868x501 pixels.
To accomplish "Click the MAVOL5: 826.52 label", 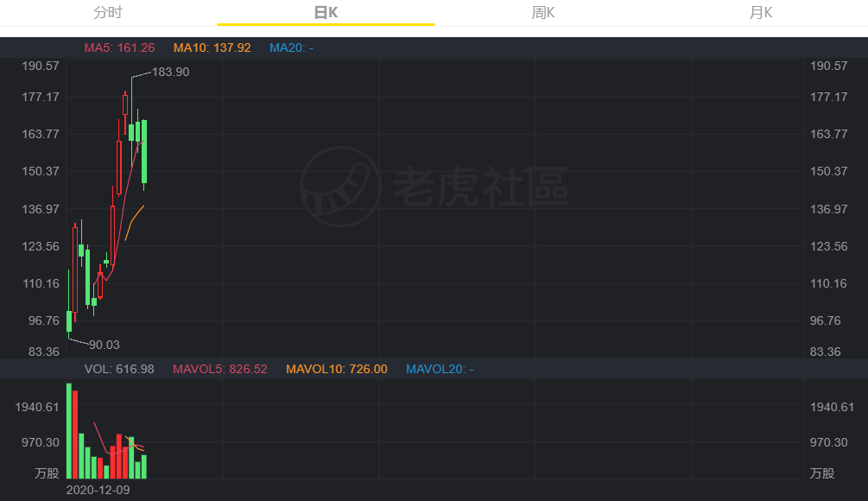I will pos(219,369).
